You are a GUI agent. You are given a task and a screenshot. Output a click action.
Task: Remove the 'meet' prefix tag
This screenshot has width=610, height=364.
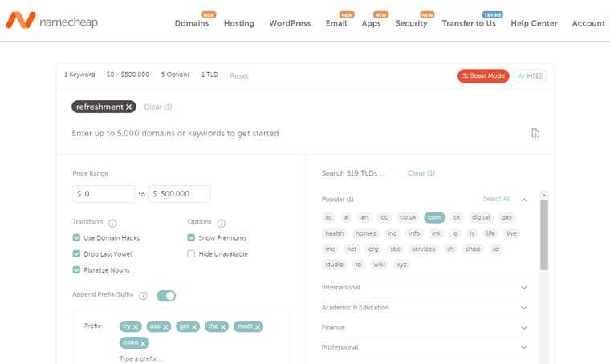[x=258, y=327]
